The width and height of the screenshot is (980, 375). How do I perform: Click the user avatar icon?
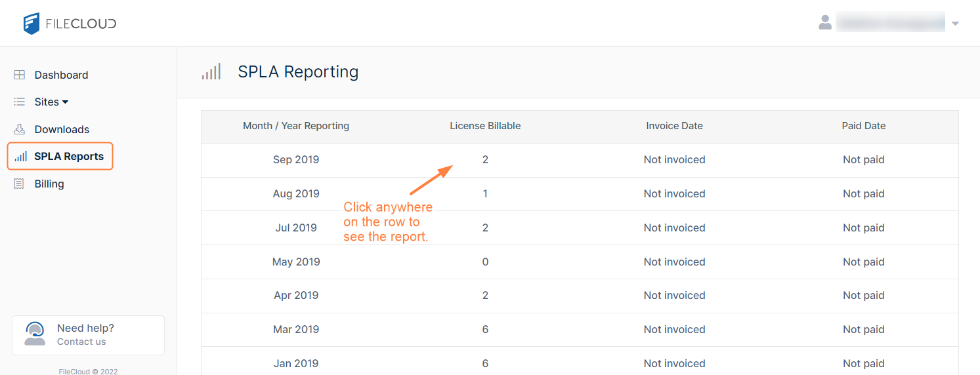pyautogui.click(x=825, y=23)
